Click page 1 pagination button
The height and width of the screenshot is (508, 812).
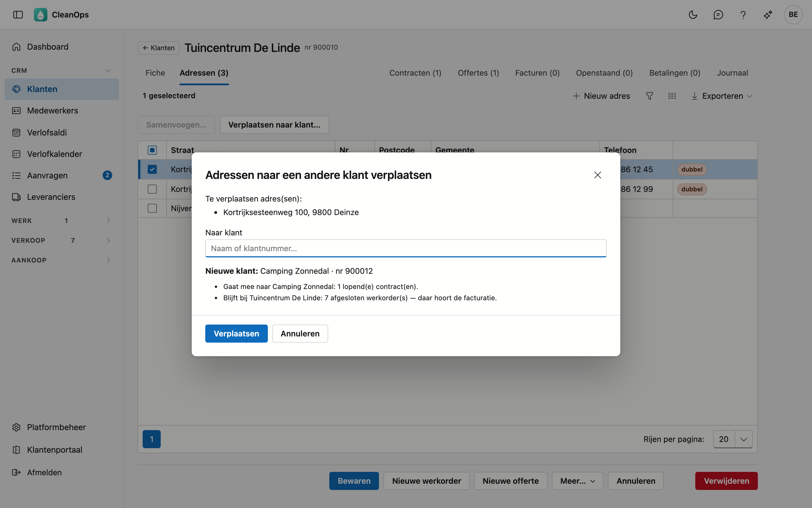coord(152,439)
